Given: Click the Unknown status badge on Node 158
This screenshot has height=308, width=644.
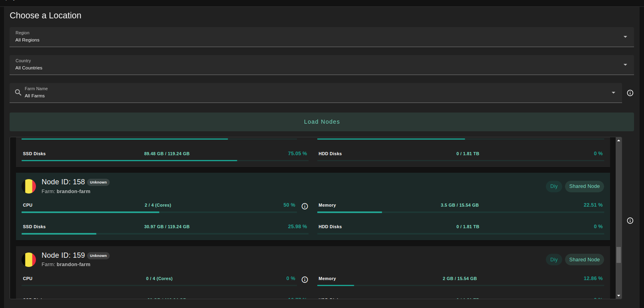Looking at the screenshot, I should click(98, 182).
